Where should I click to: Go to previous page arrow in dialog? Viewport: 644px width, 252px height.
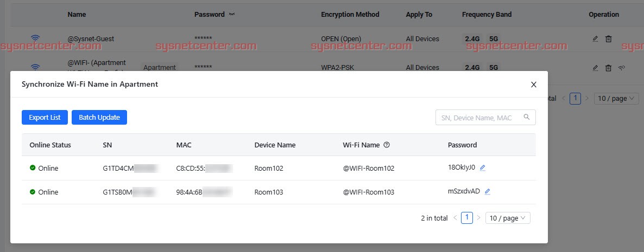point(455,218)
